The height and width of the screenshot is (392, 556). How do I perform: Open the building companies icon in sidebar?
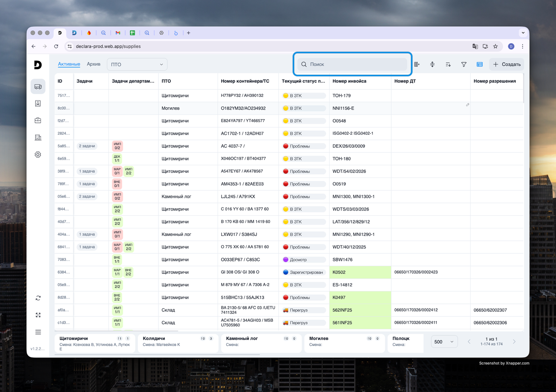click(38, 137)
